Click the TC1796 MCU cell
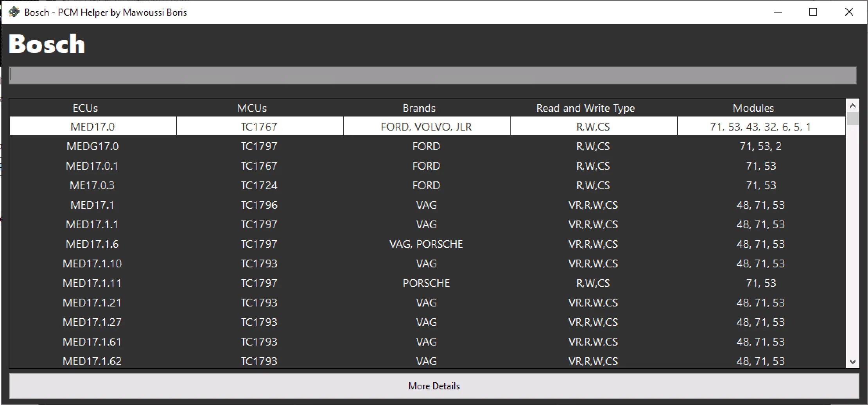The image size is (868, 405). point(259,205)
